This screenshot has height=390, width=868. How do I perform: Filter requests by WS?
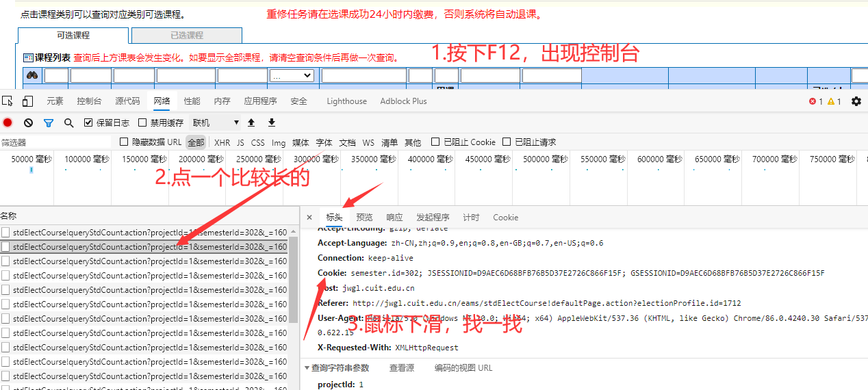click(x=369, y=142)
